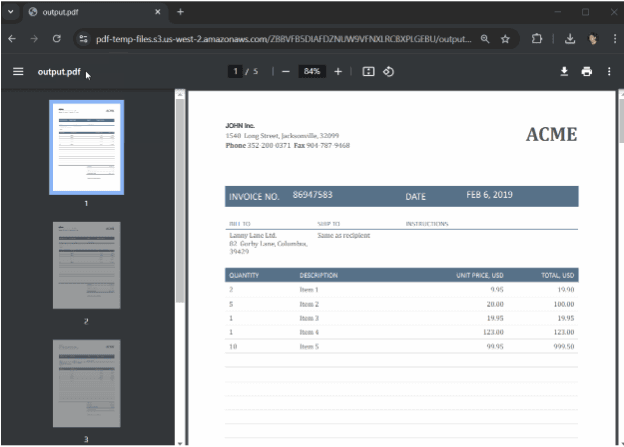The image size is (624, 447).
Task: Open the PDF viewer more actions menu
Action: [x=610, y=71]
